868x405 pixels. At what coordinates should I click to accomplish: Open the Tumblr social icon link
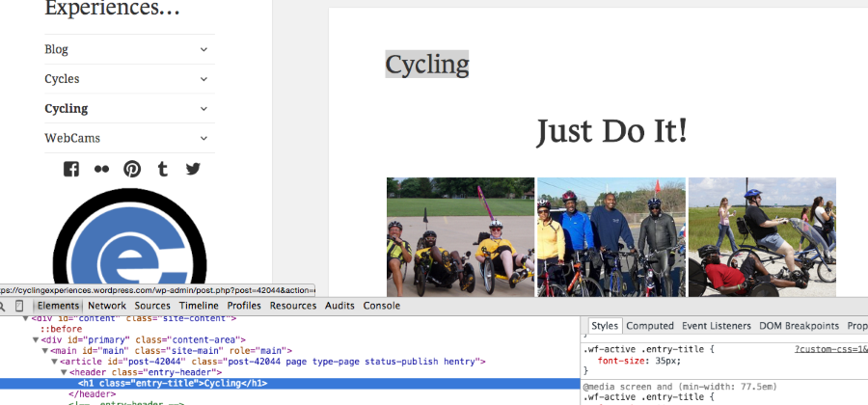point(163,169)
